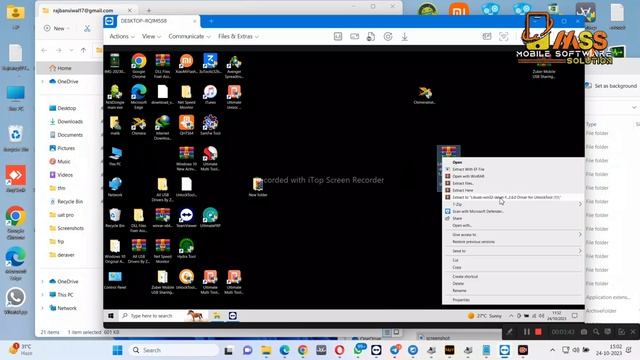Choose Open with WinRAR

513,176
